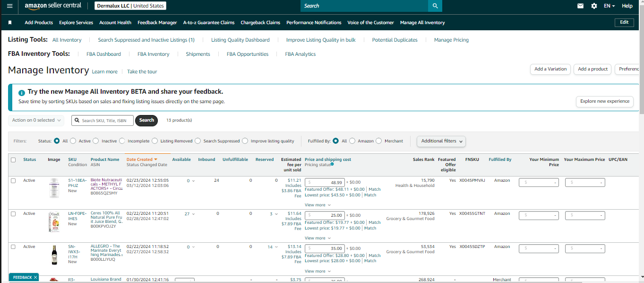Expand View more for Biote row
The image size is (644, 283).
[x=318, y=205]
